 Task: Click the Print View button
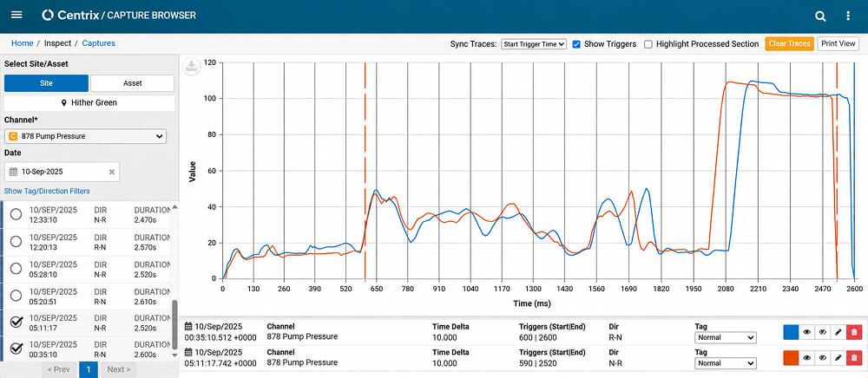coord(838,43)
